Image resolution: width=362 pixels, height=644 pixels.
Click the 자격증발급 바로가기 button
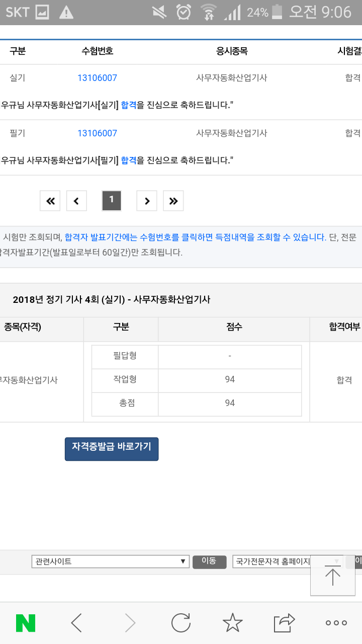tap(112, 449)
